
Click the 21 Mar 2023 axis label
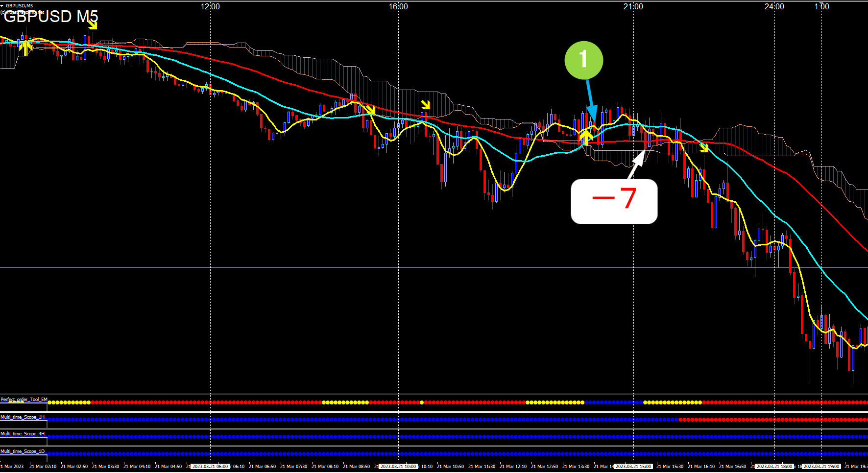coord(12,467)
